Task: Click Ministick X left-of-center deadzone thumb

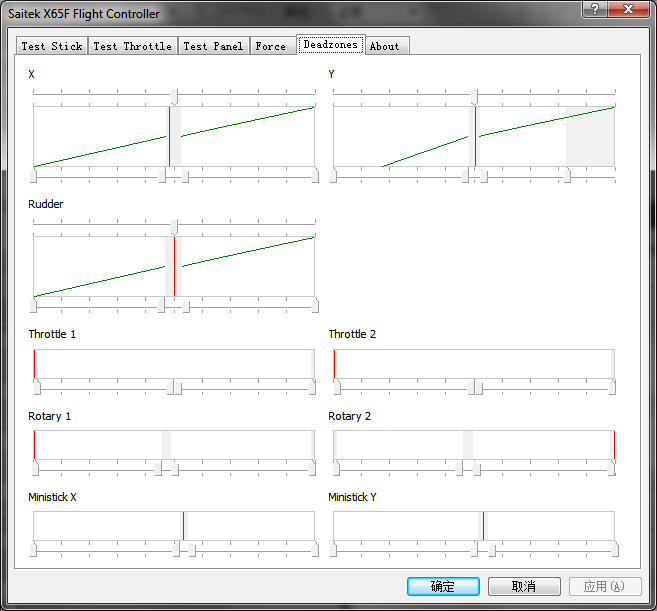Action: click(176, 549)
